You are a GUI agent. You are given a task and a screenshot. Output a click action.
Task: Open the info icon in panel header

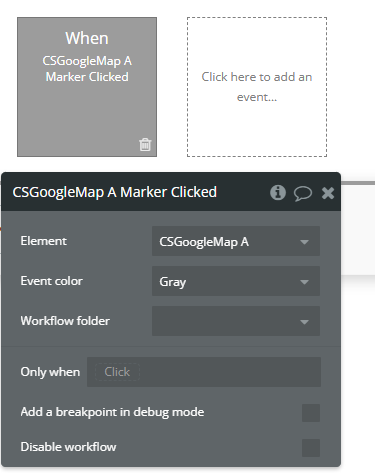click(x=278, y=193)
